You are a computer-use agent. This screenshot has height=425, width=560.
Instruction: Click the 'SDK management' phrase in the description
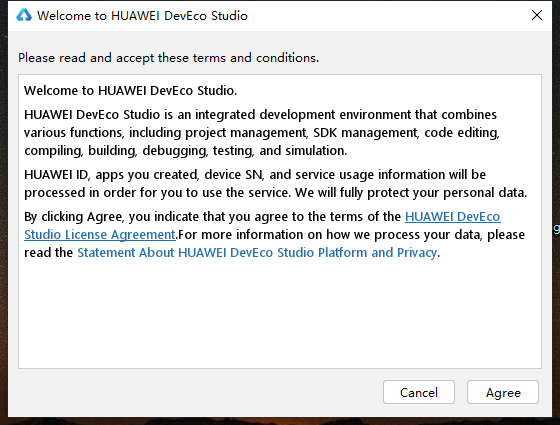[365, 132]
